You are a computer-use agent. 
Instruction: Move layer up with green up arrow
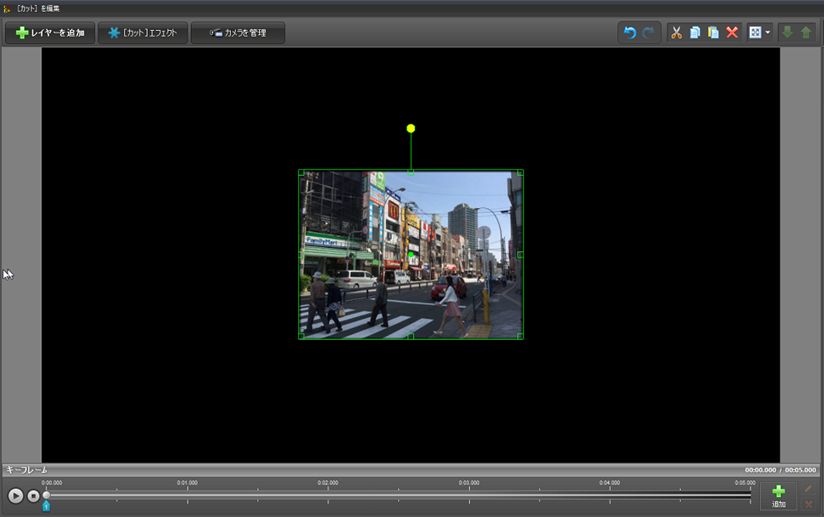click(x=806, y=33)
